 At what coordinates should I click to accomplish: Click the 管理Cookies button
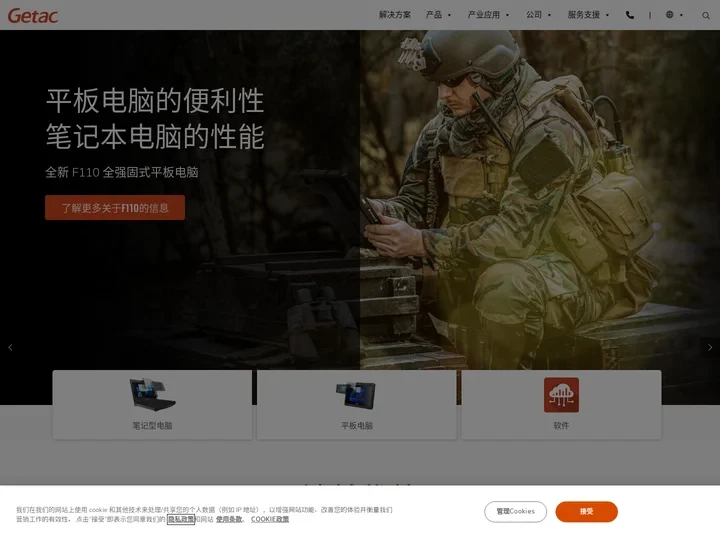515,512
